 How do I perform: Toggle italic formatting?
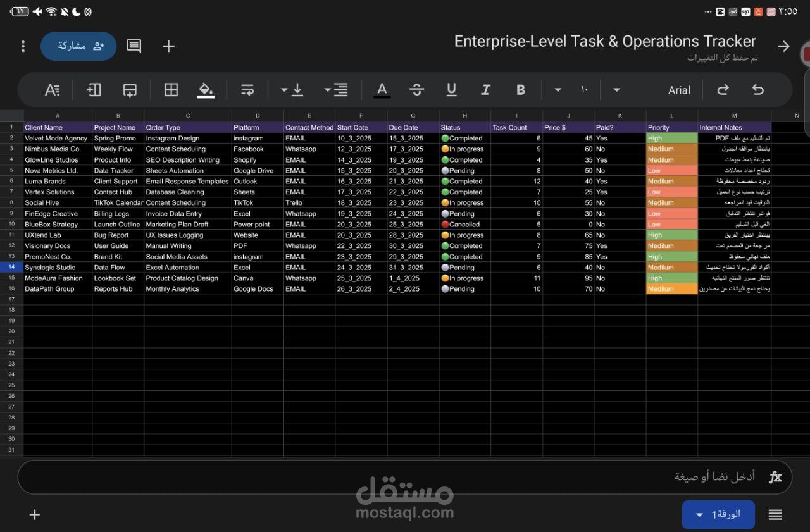point(485,90)
